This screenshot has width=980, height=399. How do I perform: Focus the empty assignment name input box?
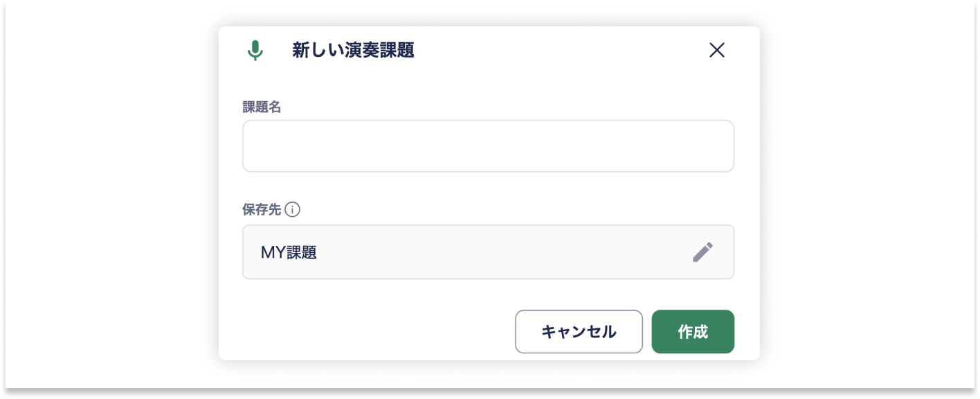pyautogui.click(x=488, y=145)
